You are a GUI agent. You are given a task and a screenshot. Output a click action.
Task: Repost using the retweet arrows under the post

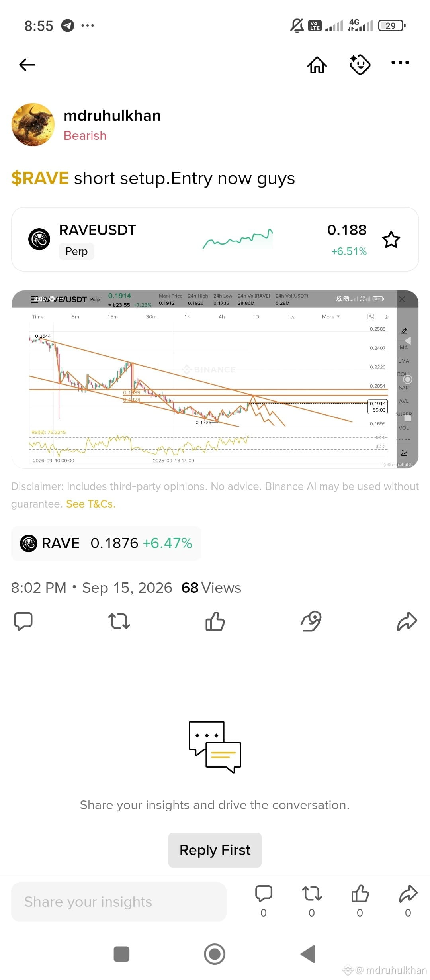(x=119, y=621)
